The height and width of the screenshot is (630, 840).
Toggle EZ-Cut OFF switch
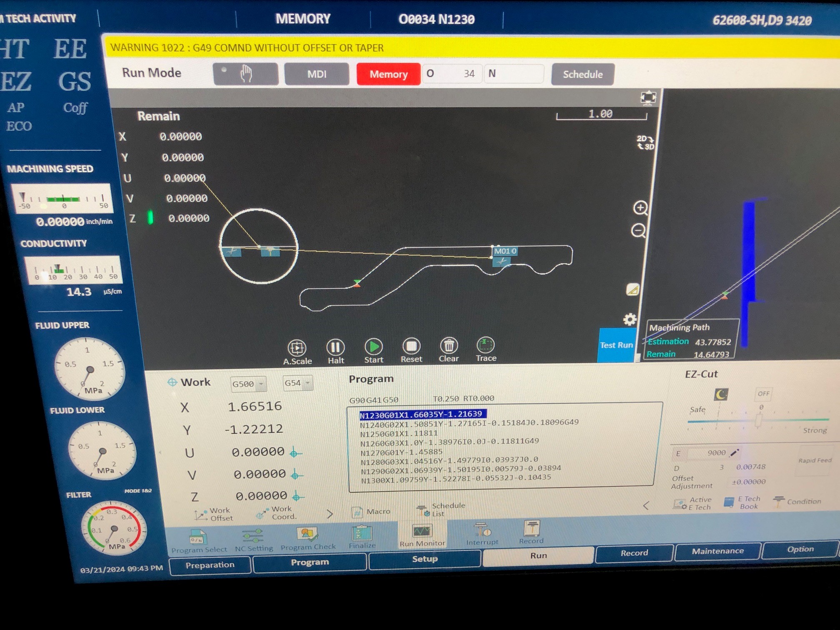(763, 394)
